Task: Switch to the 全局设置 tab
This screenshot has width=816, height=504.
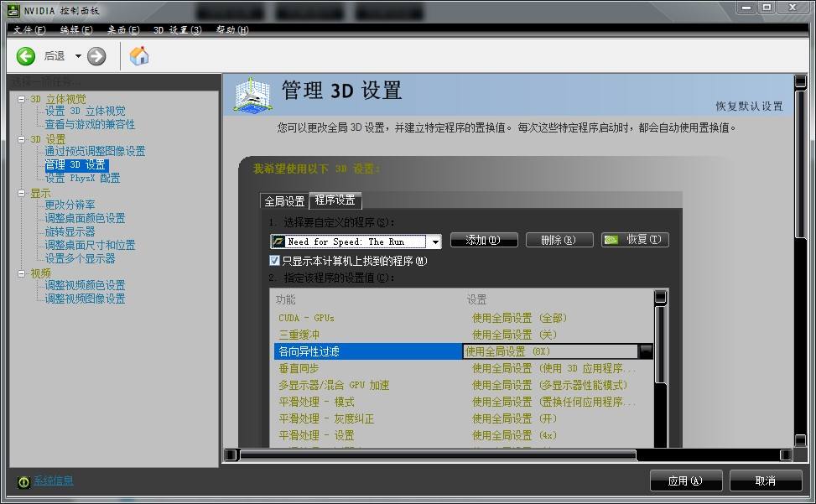Action: [x=284, y=200]
